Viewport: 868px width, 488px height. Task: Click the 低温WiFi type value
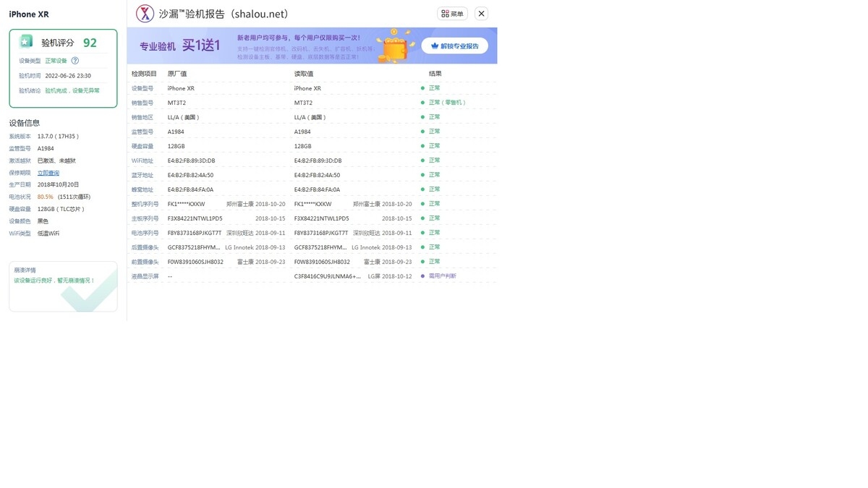click(48, 234)
